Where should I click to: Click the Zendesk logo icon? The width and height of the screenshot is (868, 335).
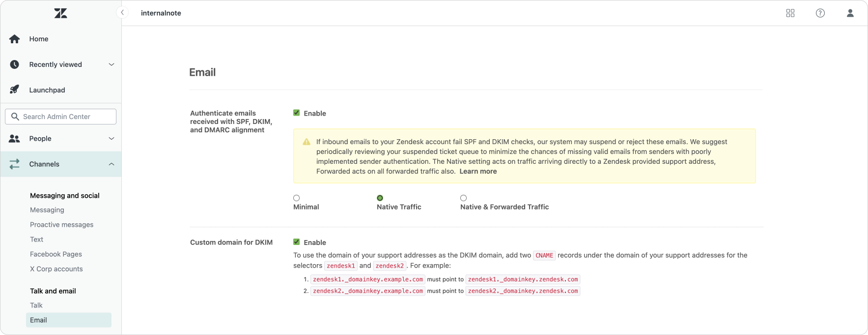tap(60, 13)
